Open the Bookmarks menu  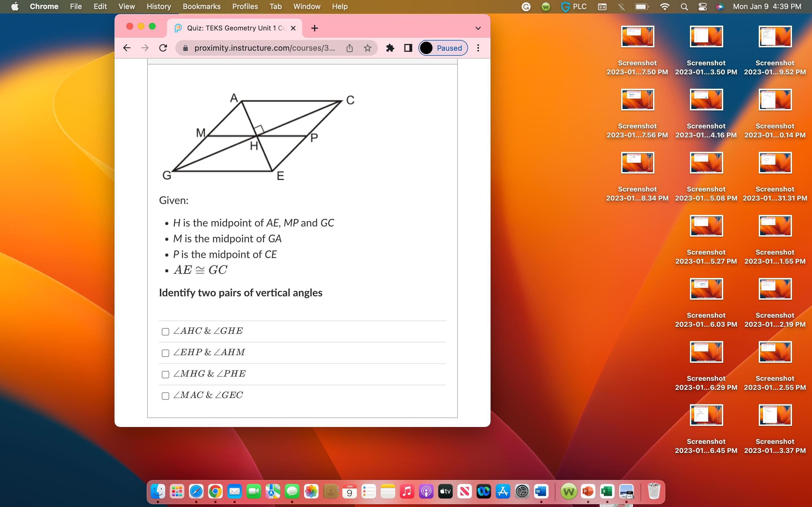(201, 7)
